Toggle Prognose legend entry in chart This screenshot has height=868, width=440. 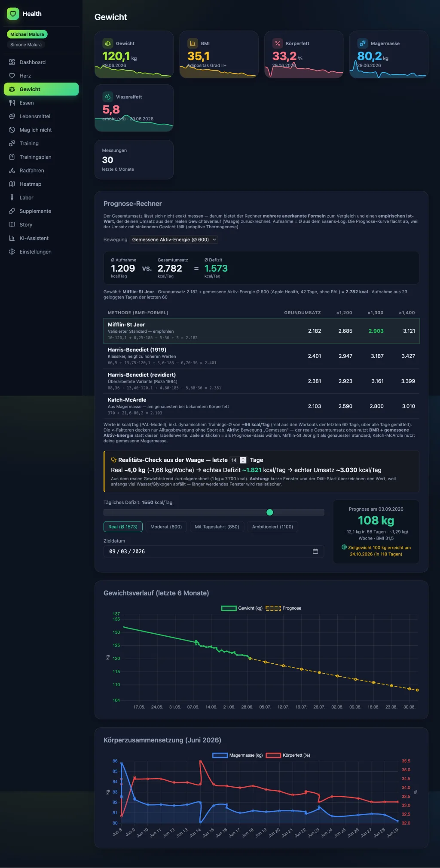(284, 608)
